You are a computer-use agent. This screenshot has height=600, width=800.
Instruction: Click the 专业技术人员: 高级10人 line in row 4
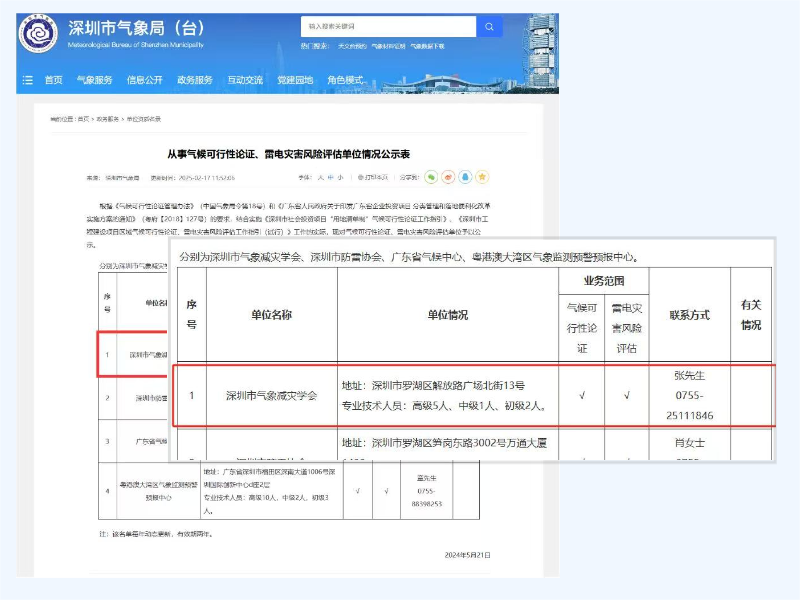[266, 504]
